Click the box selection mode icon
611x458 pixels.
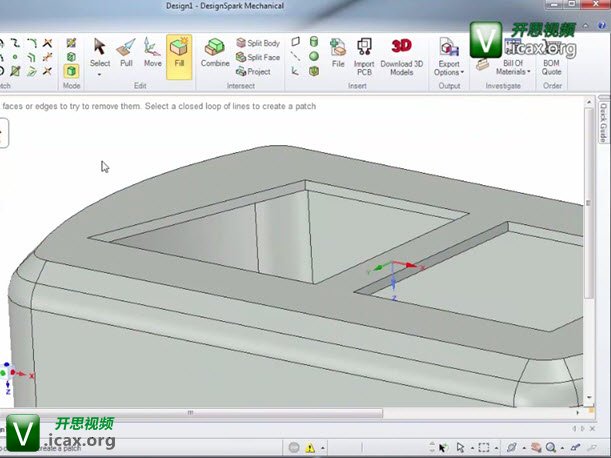(x=484, y=447)
